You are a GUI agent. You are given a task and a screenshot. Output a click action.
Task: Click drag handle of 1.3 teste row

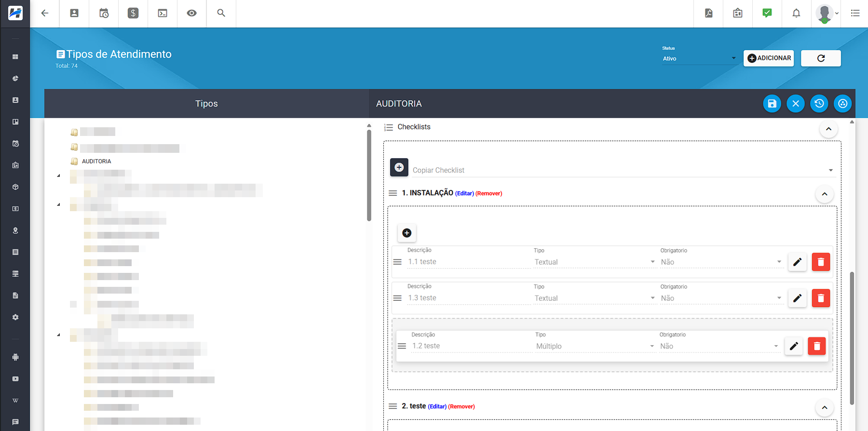tap(397, 298)
